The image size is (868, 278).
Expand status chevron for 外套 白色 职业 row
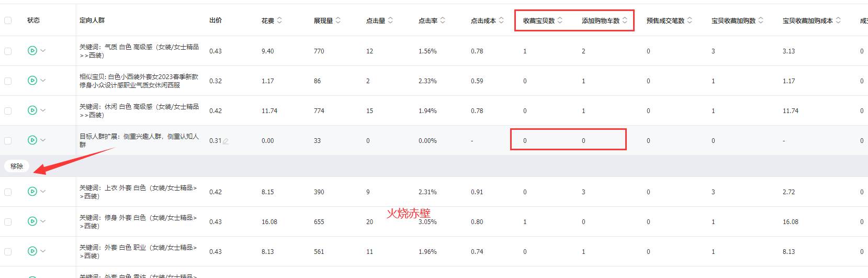tap(43, 251)
